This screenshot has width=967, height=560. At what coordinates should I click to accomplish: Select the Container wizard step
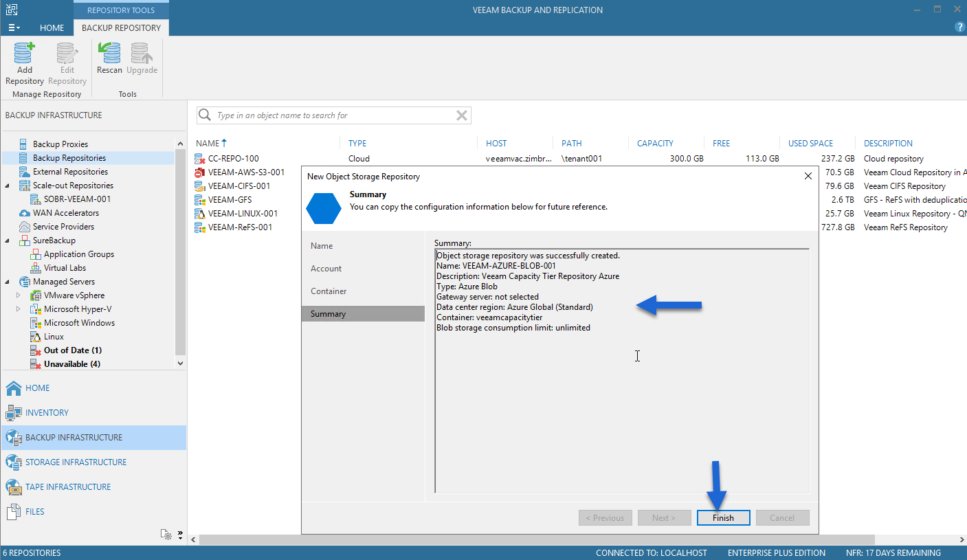click(363, 291)
